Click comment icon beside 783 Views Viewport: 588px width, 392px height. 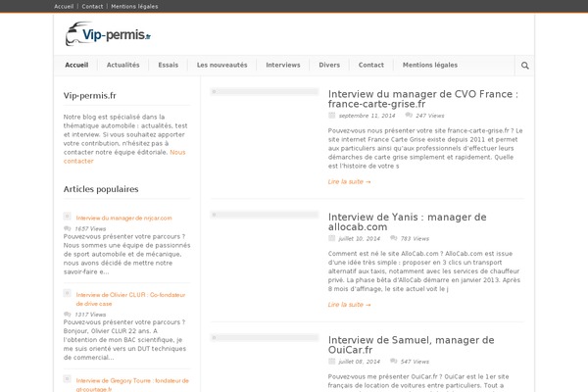tap(393, 238)
